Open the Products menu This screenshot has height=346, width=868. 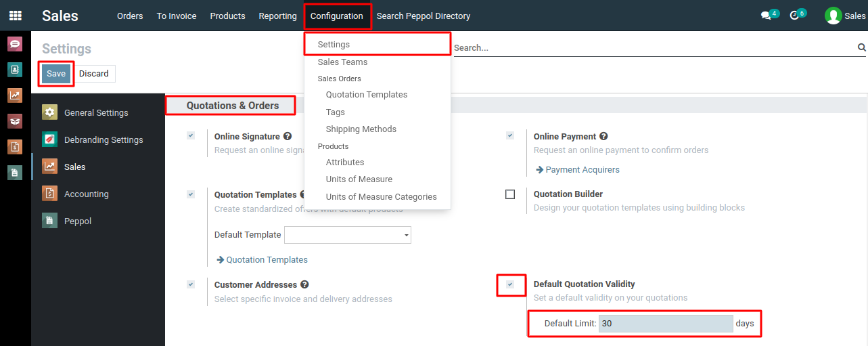[227, 16]
